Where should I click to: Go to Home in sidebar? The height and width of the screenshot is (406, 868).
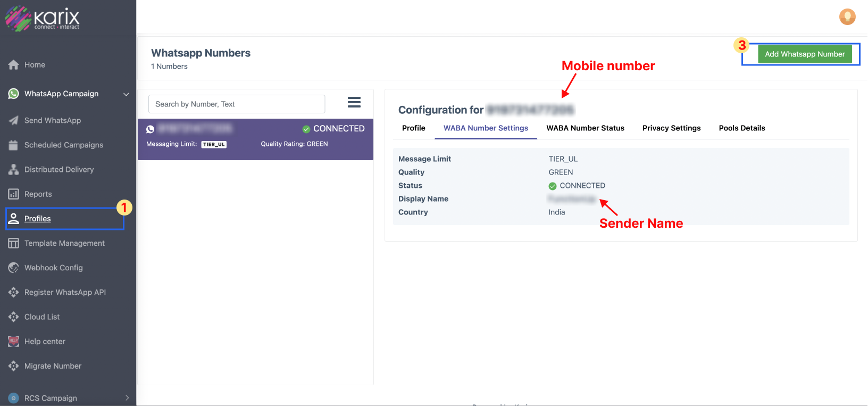tap(35, 65)
